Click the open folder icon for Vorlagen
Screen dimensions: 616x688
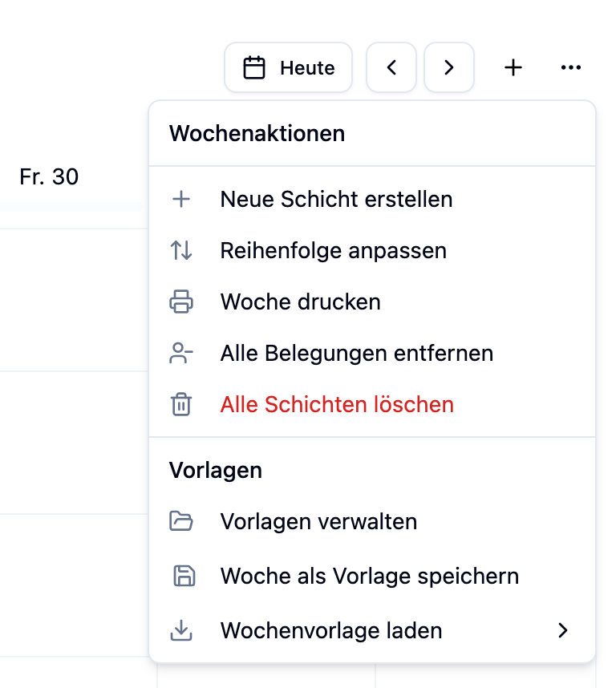click(x=182, y=522)
